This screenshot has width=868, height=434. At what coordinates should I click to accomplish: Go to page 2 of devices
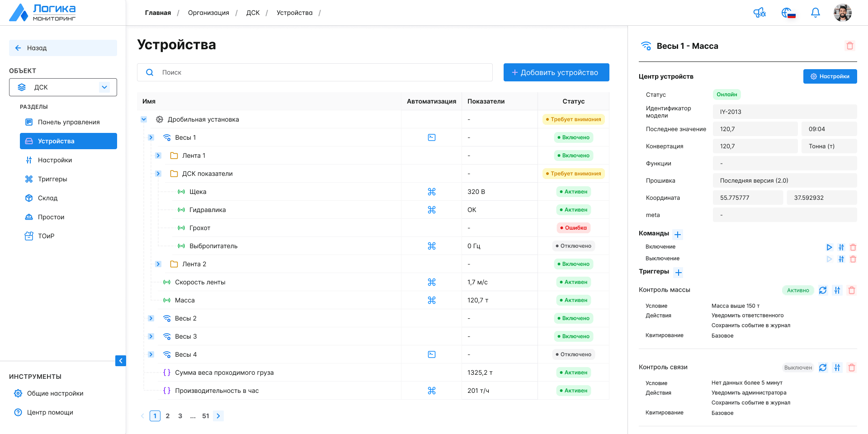168,416
